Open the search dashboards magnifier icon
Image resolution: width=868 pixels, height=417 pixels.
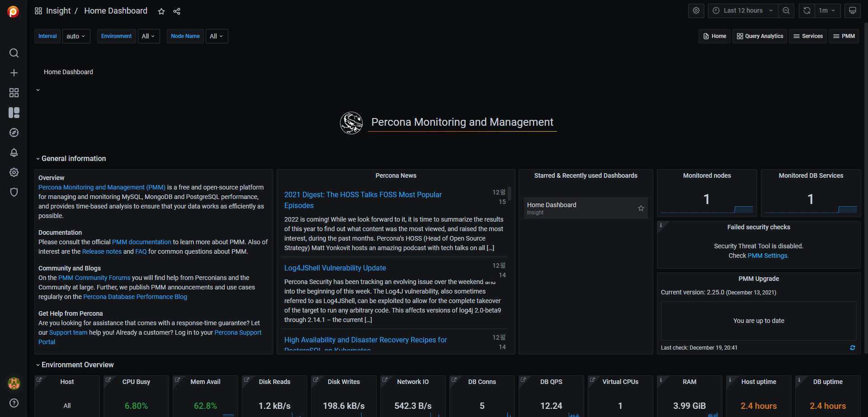tap(14, 53)
